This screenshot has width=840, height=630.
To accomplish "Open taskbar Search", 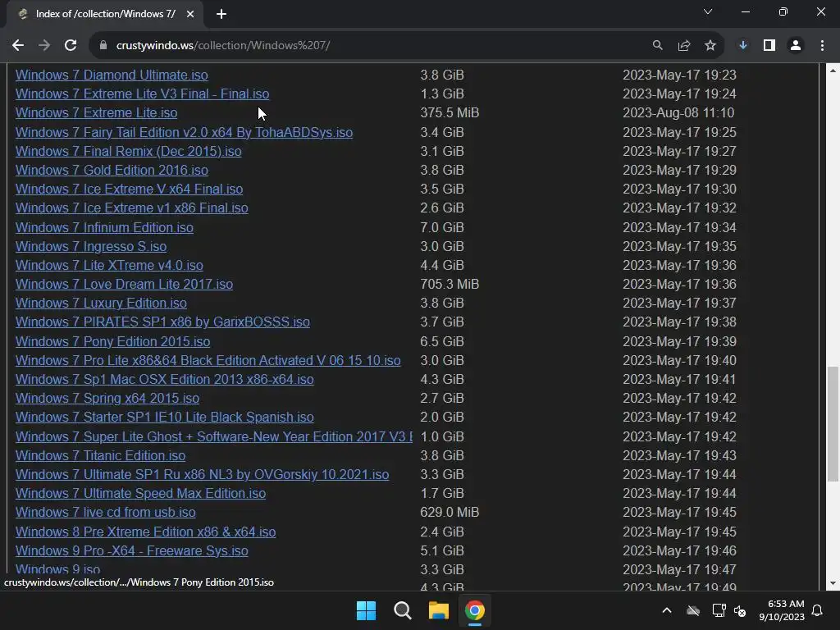I will (402, 610).
